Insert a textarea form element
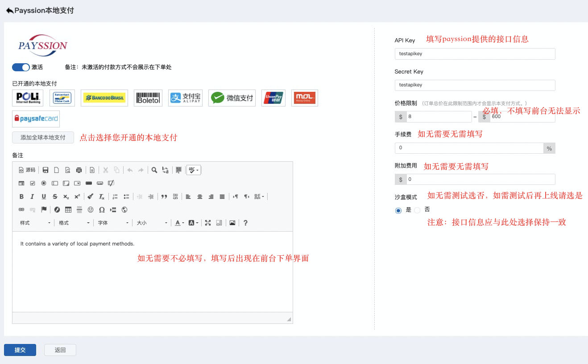 (x=66, y=183)
